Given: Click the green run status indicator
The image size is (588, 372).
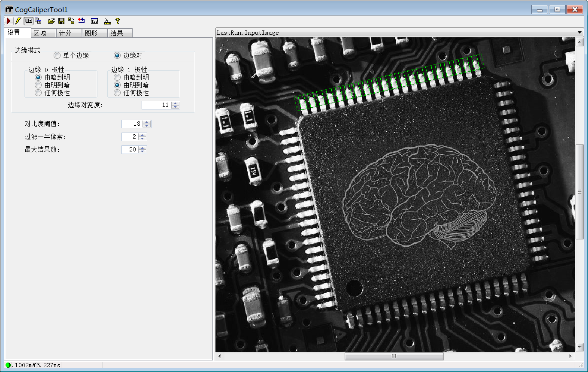Looking at the screenshot, I should (7, 365).
